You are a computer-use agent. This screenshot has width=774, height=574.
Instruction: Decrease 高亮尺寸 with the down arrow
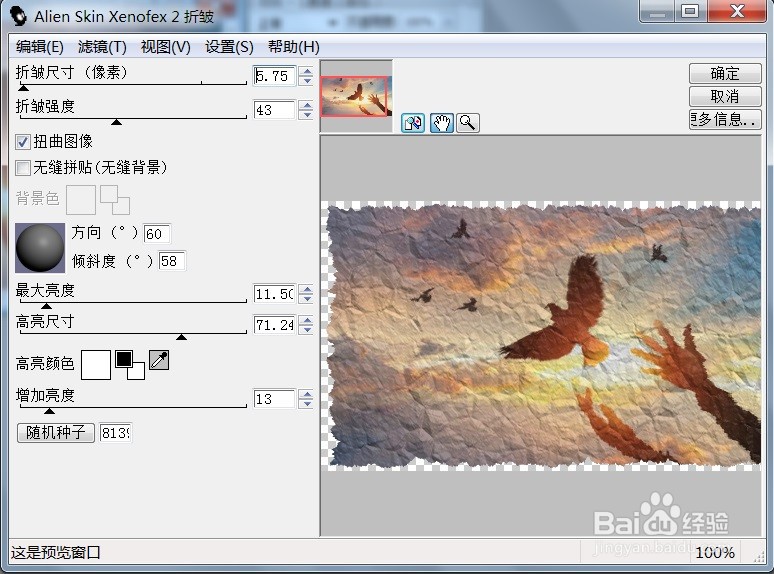coord(307,330)
